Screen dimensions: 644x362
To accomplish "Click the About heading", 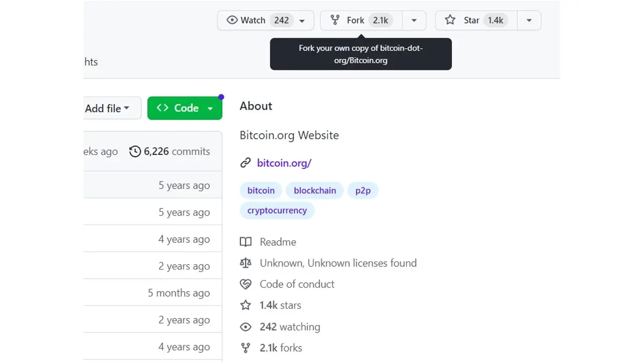I will click(256, 106).
